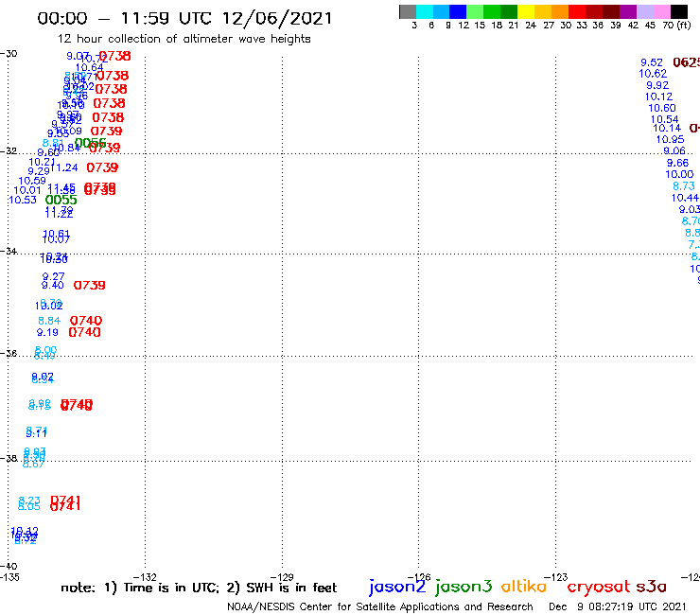Click the red time '0740' beside 8.84

(x=86, y=321)
